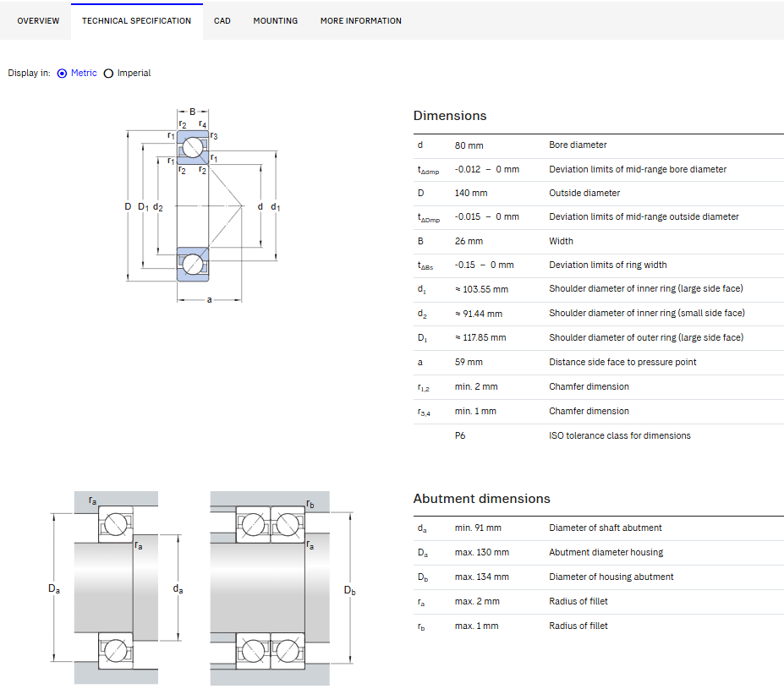Switch to the CAD tab
This screenshot has height=689, width=784.
(x=222, y=21)
